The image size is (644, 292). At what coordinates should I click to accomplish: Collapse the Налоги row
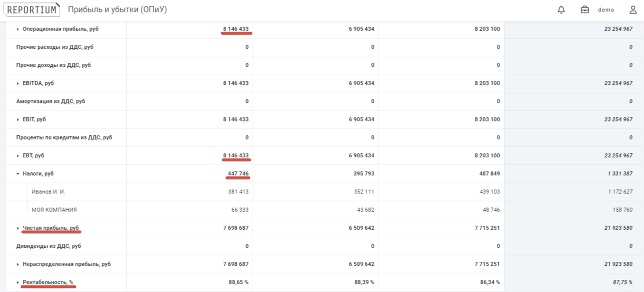(18, 174)
